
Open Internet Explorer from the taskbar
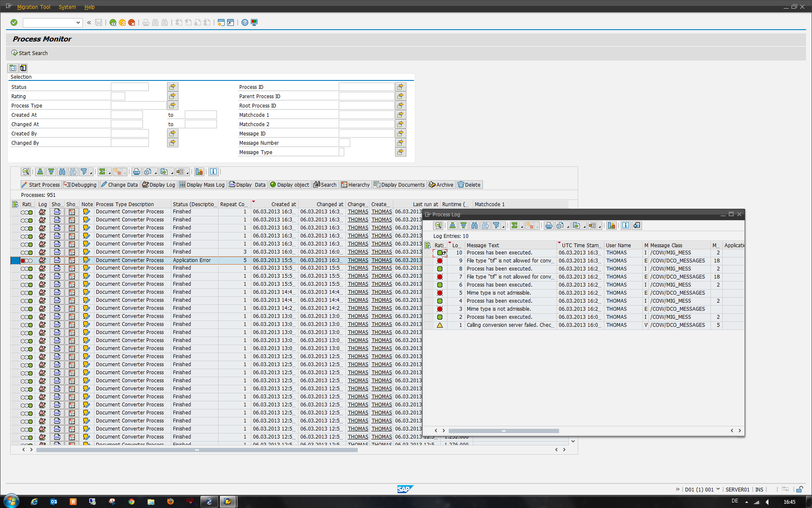coord(34,502)
